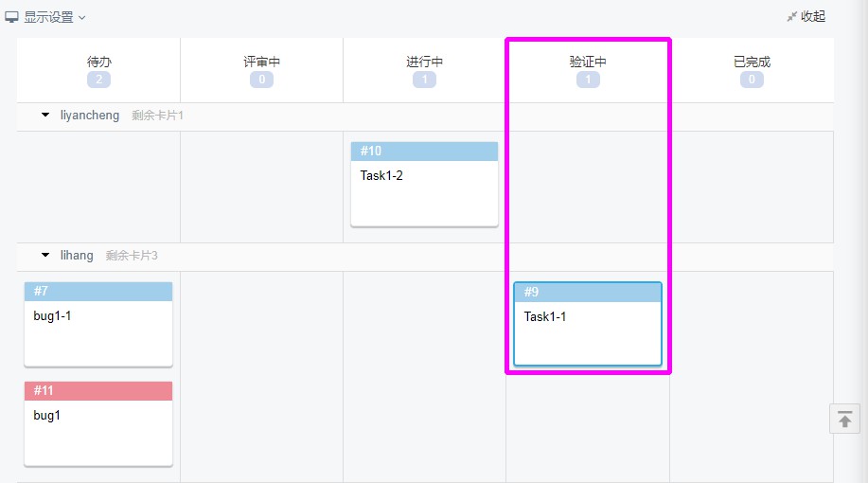Open the red card #11 bug1
868x483 pixels.
[98, 423]
